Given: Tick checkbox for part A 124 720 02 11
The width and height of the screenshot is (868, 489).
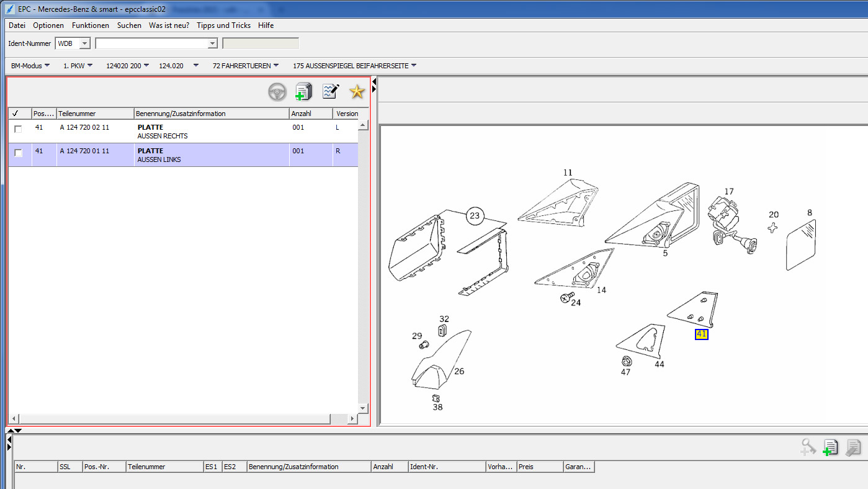Looking at the screenshot, I should click(x=18, y=129).
